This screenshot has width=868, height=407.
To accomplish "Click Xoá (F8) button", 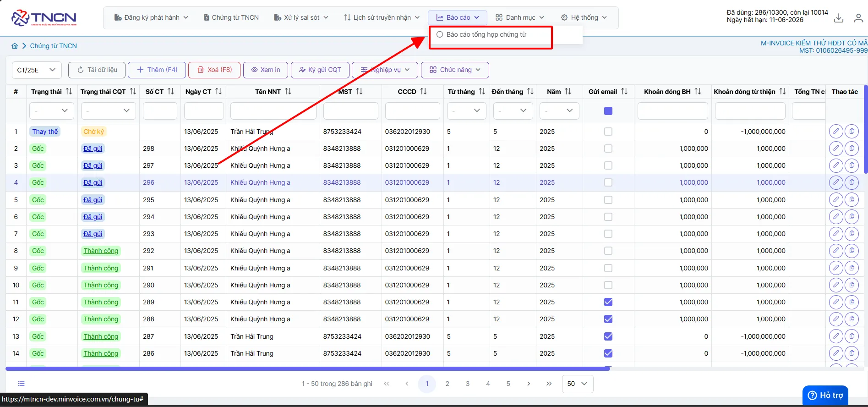I will pyautogui.click(x=214, y=70).
